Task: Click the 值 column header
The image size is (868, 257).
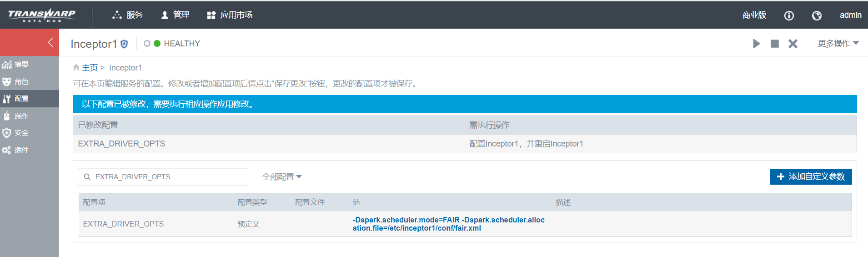Action: pos(356,202)
